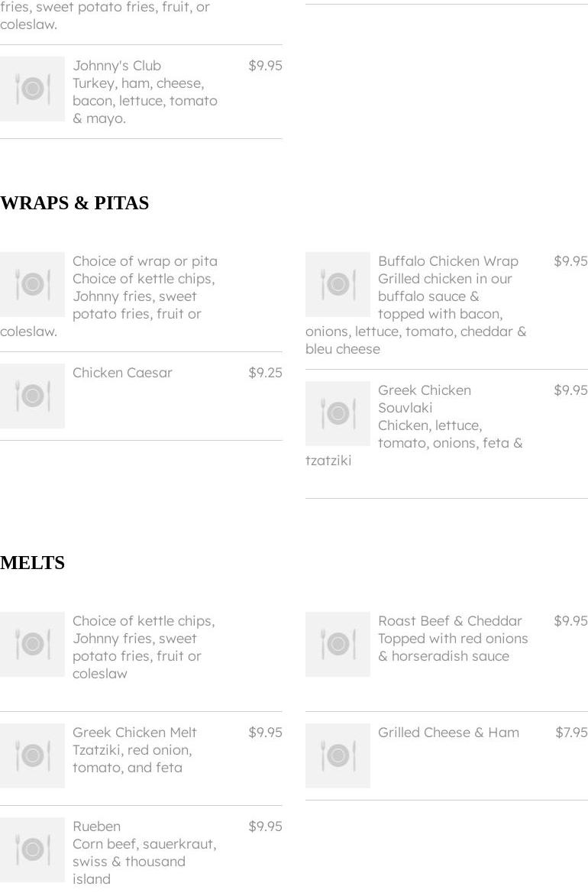Click the Rueben item title
588x896 pixels.
[96, 826]
